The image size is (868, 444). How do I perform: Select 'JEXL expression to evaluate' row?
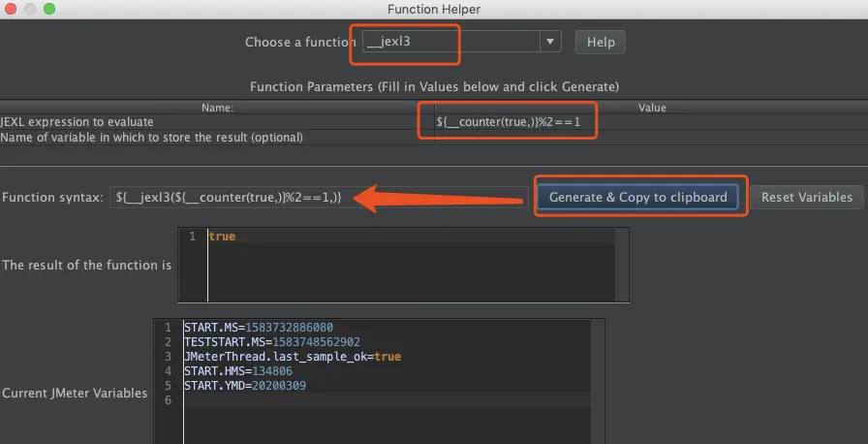(434, 122)
